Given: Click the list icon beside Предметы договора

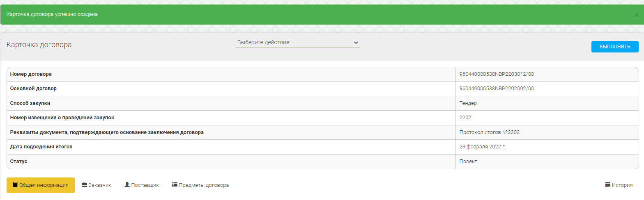Looking at the screenshot, I should pos(175,185).
